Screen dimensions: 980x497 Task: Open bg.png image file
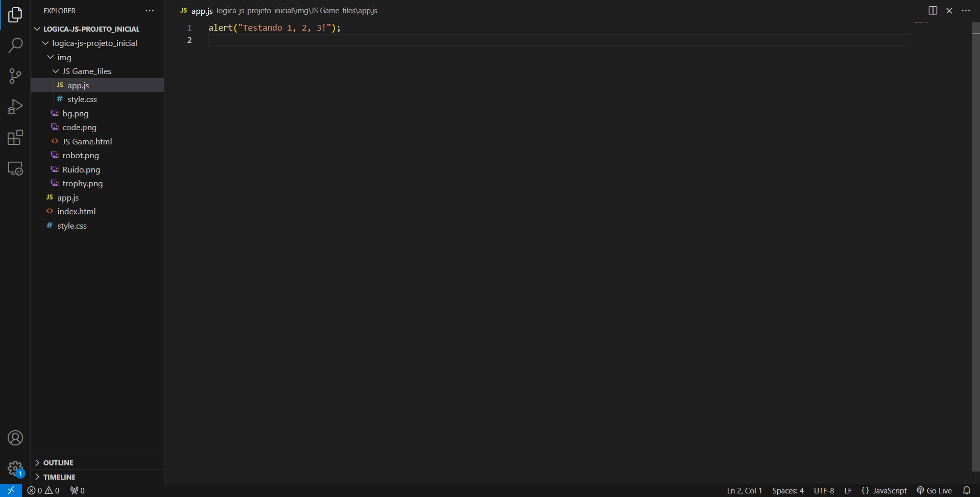pos(98,113)
